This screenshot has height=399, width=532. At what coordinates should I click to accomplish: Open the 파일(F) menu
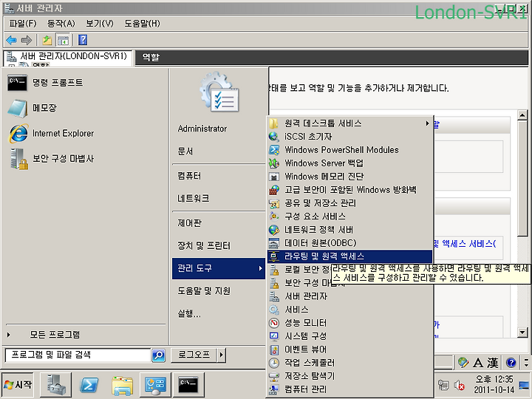point(23,24)
